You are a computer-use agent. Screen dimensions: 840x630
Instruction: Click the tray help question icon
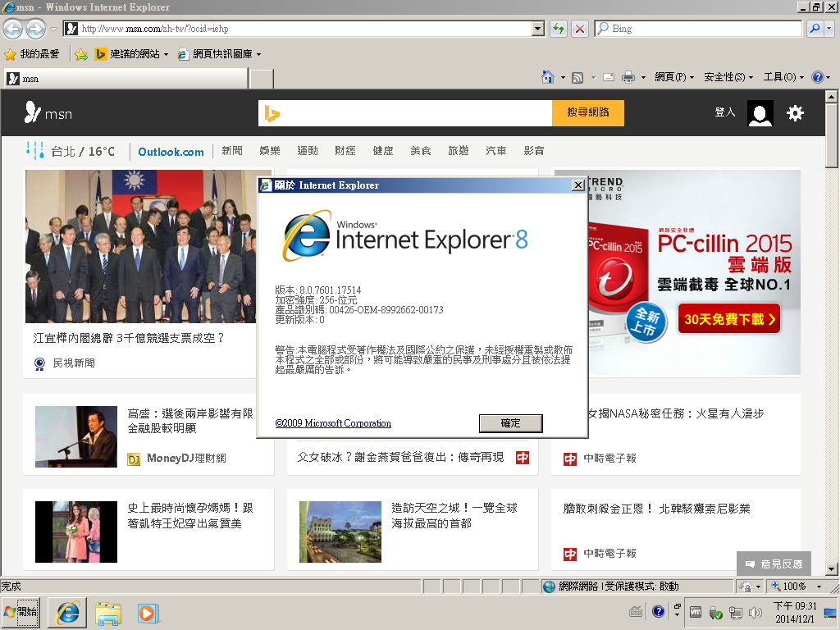pyautogui.click(x=659, y=611)
